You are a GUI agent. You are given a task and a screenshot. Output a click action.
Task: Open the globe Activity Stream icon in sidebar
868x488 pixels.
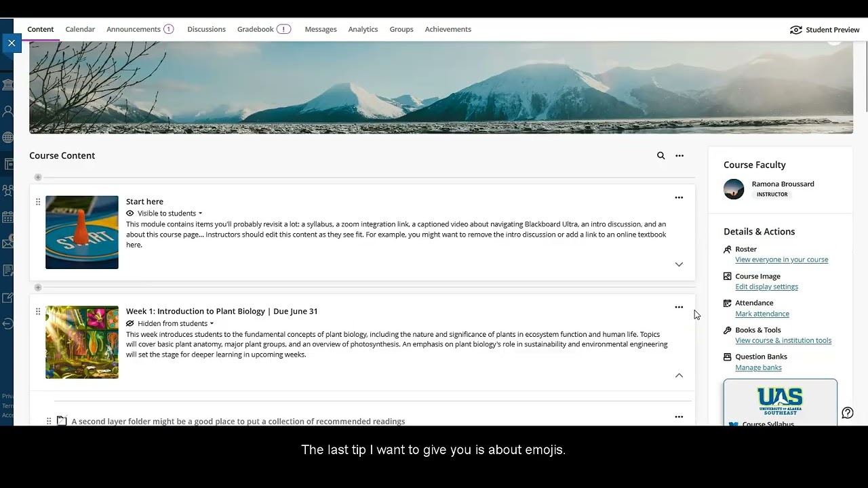click(x=7, y=138)
